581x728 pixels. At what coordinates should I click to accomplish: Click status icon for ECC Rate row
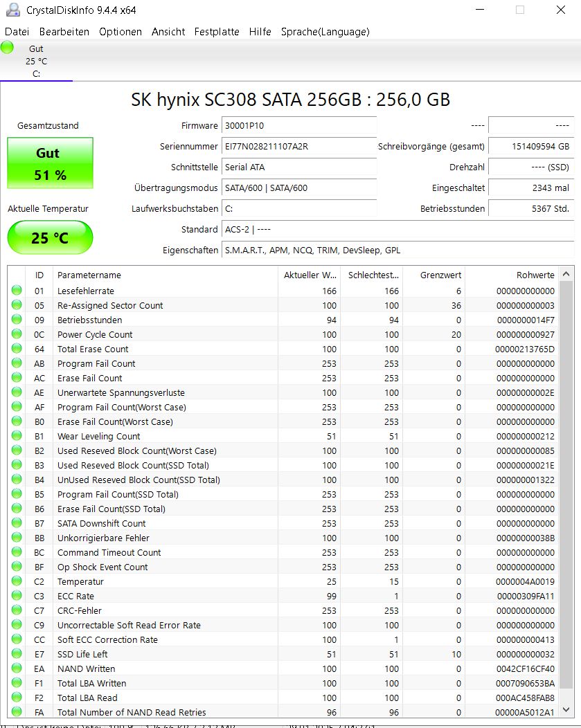[x=17, y=595]
